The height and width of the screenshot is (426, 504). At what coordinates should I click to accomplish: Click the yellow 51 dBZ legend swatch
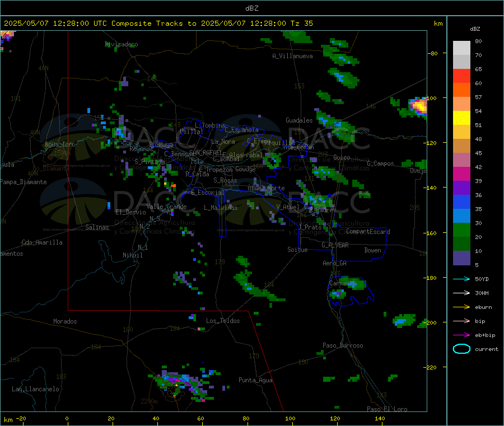461,118
